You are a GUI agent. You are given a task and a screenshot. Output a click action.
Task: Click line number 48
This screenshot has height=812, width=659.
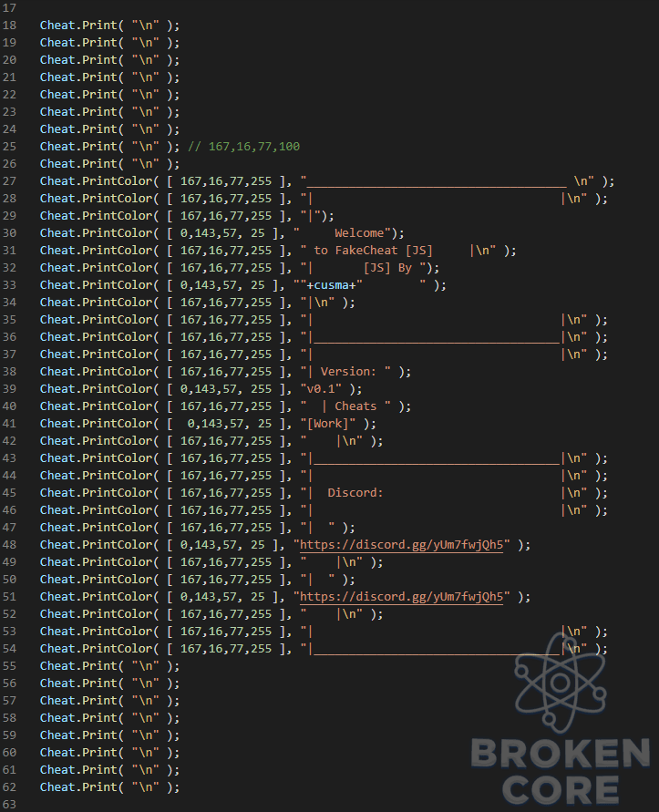point(9,545)
